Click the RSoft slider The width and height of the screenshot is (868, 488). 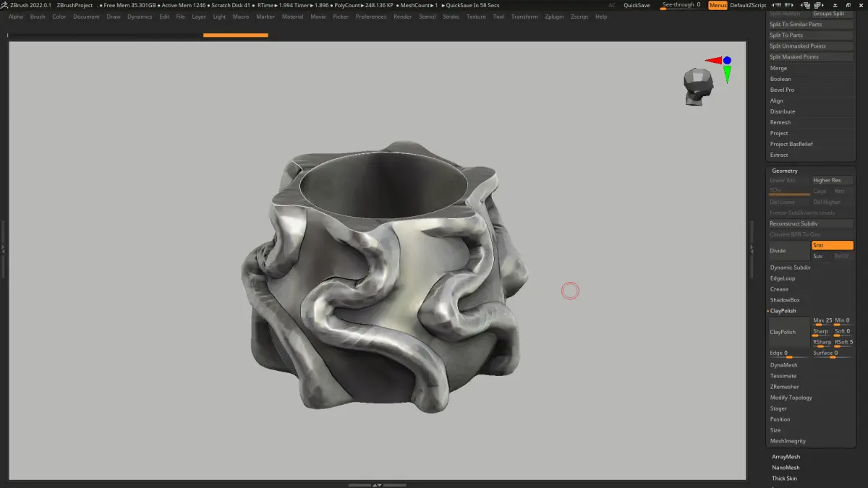[x=843, y=343]
